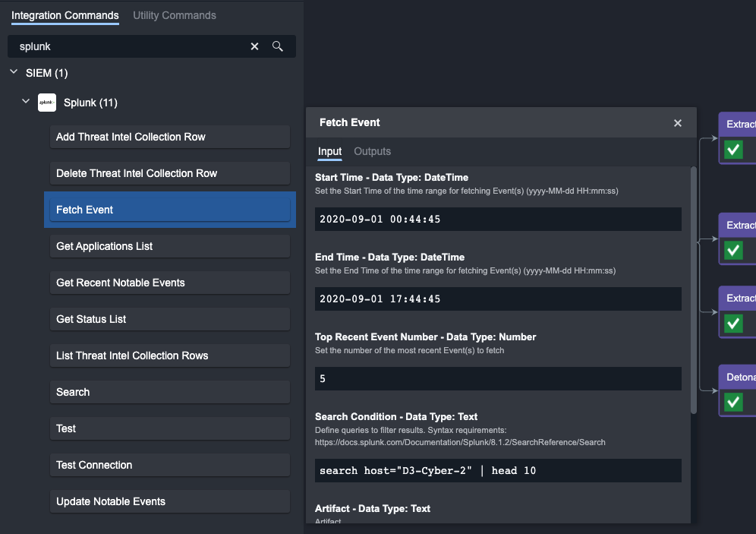Edit the Start Time field

tap(498, 220)
